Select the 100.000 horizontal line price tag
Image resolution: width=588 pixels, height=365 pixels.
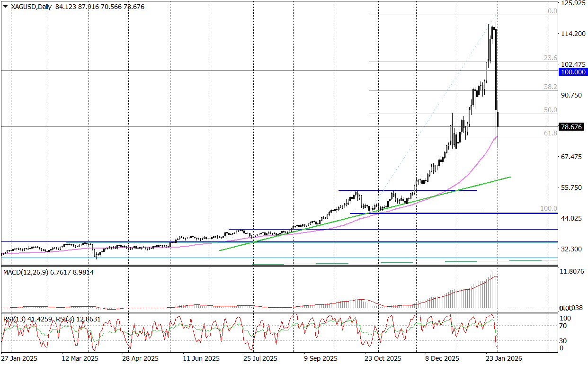(572, 72)
